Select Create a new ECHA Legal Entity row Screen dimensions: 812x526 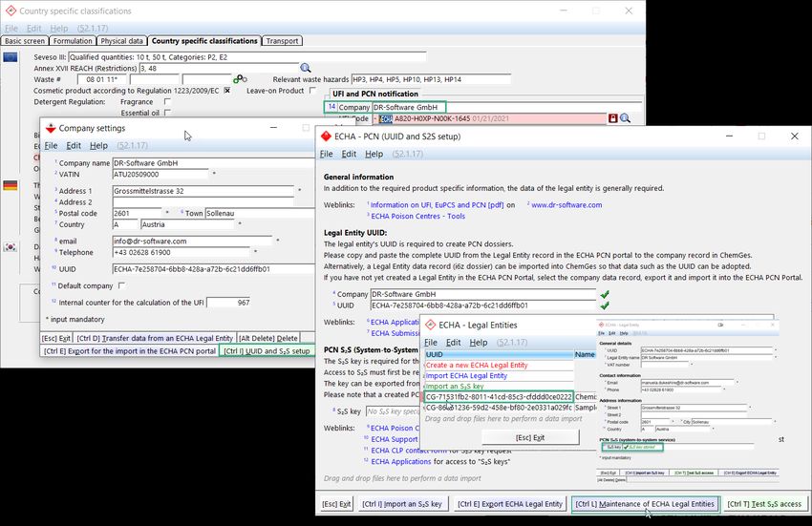coord(500,365)
